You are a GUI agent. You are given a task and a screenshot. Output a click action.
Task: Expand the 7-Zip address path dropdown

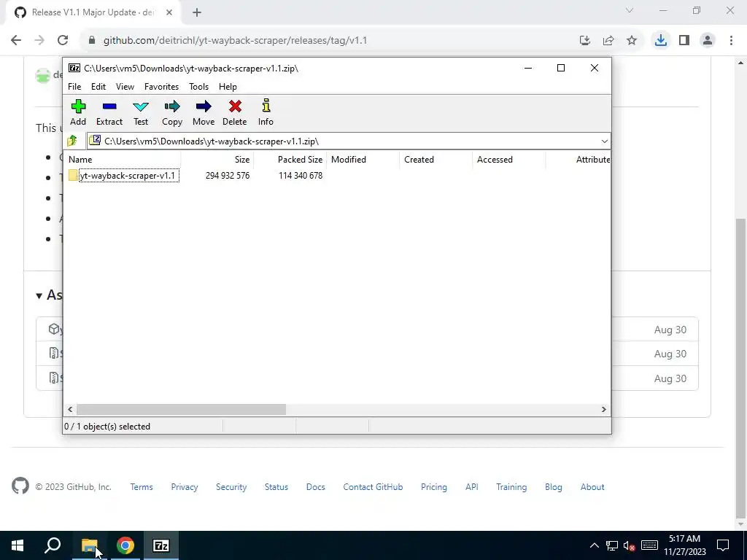605,141
